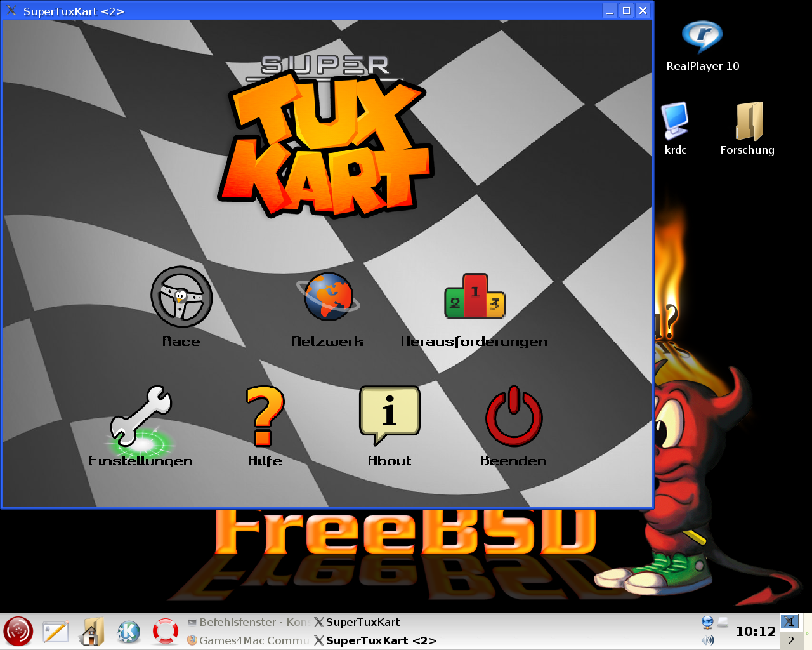Open the Netzwerk globe icon

(x=328, y=296)
